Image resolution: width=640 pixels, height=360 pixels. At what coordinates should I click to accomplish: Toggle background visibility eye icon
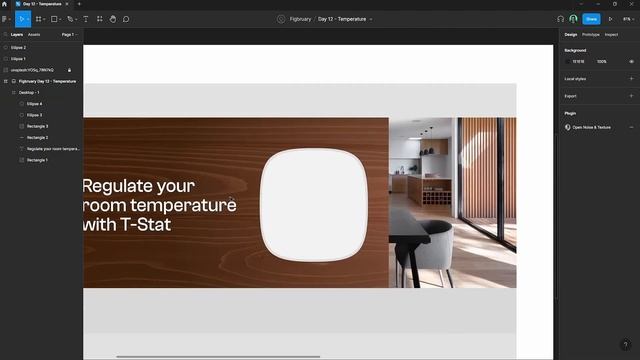(x=631, y=62)
